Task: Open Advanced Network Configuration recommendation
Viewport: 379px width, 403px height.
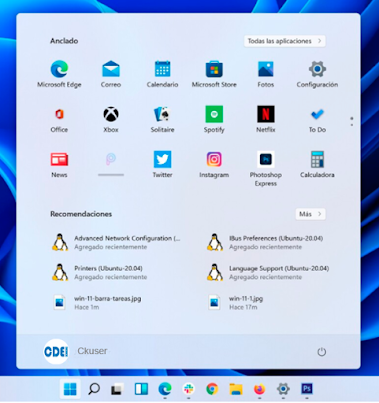Action: point(116,242)
